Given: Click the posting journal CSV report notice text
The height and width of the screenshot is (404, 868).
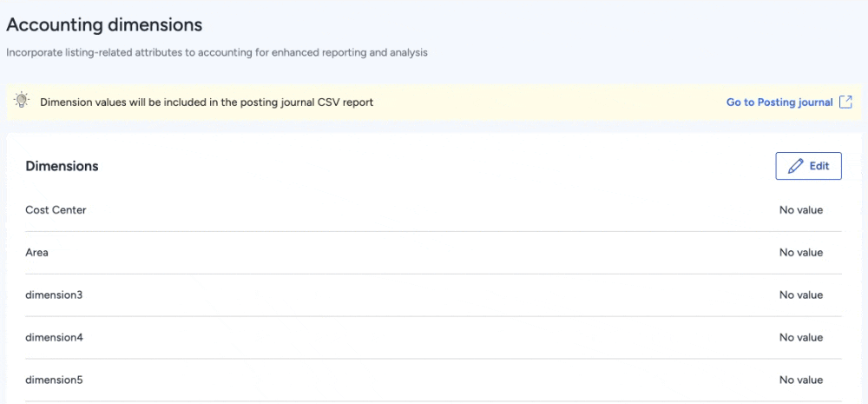Looking at the screenshot, I should click(x=207, y=103).
